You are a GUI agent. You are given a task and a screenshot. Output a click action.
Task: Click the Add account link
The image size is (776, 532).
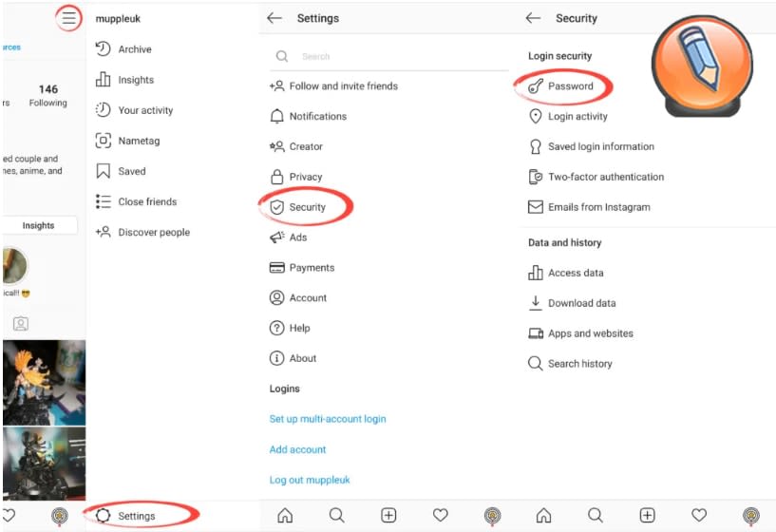pyautogui.click(x=297, y=449)
